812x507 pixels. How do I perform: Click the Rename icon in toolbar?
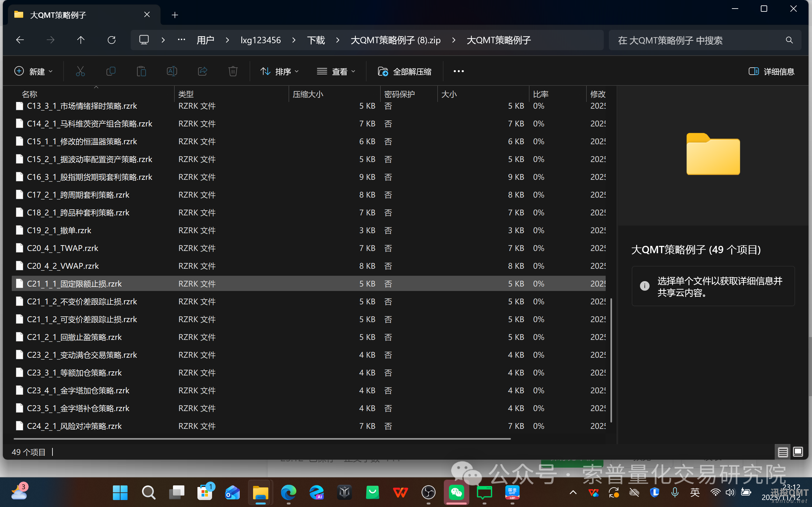tap(172, 71)
